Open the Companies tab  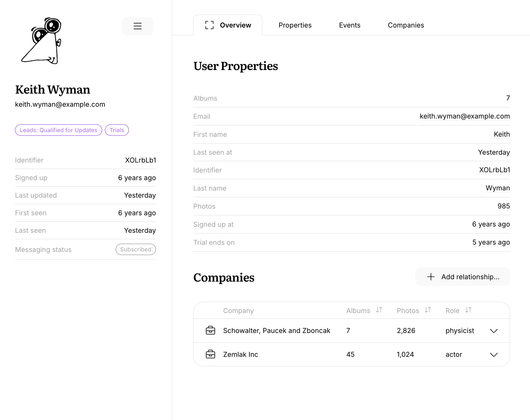(x=406, y=25)
